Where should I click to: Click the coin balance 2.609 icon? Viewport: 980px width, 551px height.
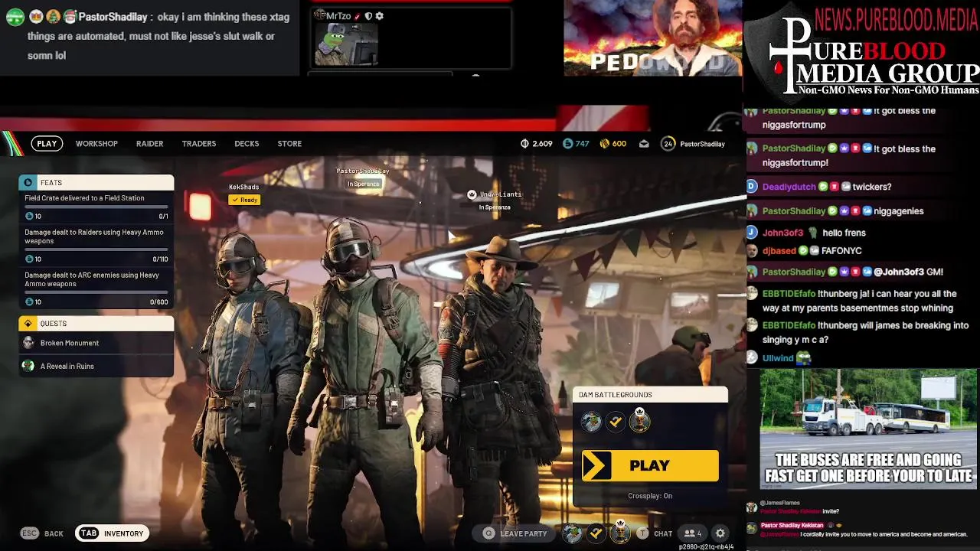point(524,144)
